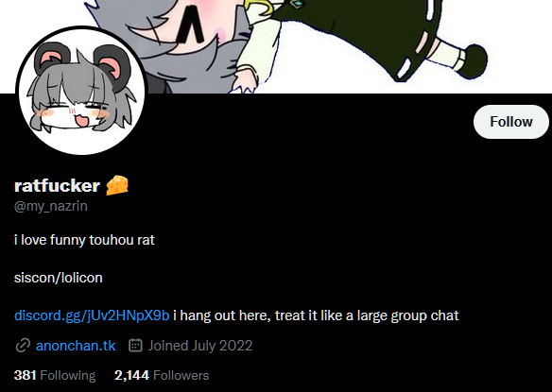Visit the anonchan.tk website link

click(76, 346)
